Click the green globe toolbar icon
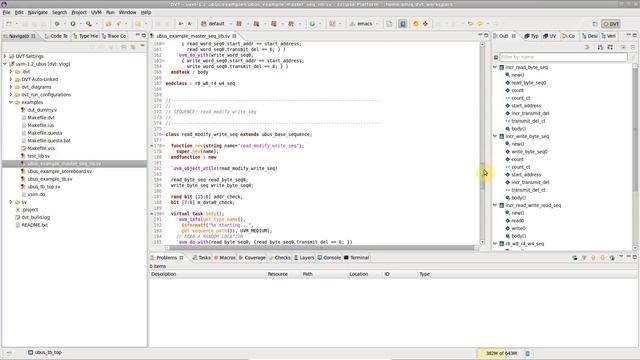 pos(312,24)
